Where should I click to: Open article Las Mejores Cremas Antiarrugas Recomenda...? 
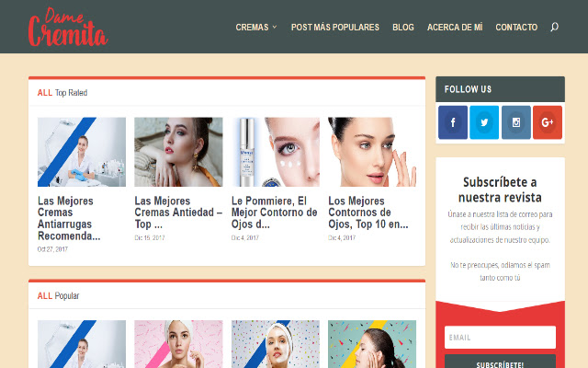coord(69,218)
